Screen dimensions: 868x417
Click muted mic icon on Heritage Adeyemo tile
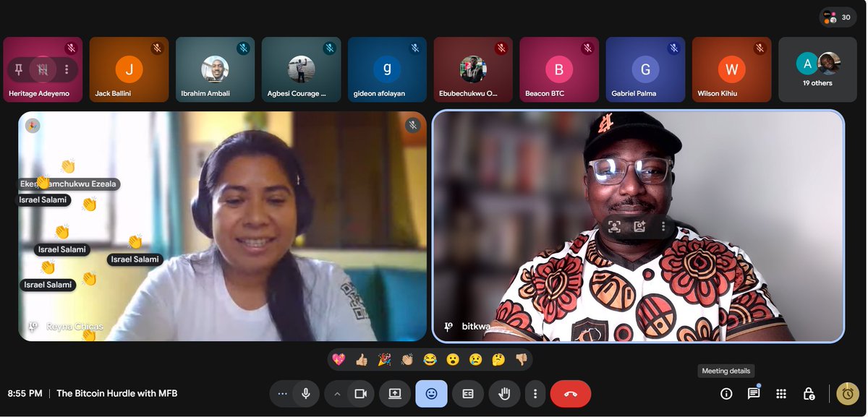coord(71,48)
